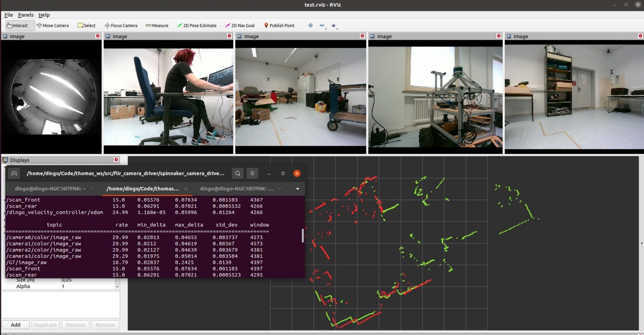This screenshot has height=335, width=644.
Task: Open a new terminal tab with the plus icon
Action: click(13, 173)
